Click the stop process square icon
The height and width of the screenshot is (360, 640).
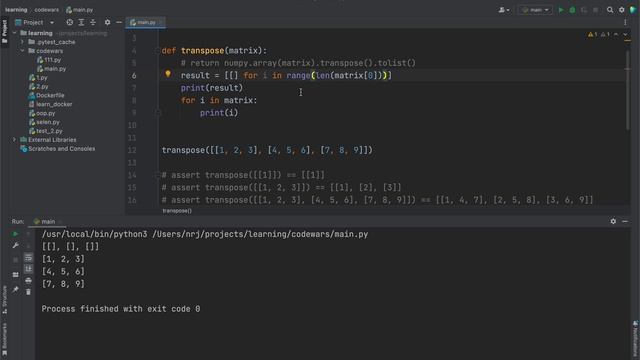point(16,260)
